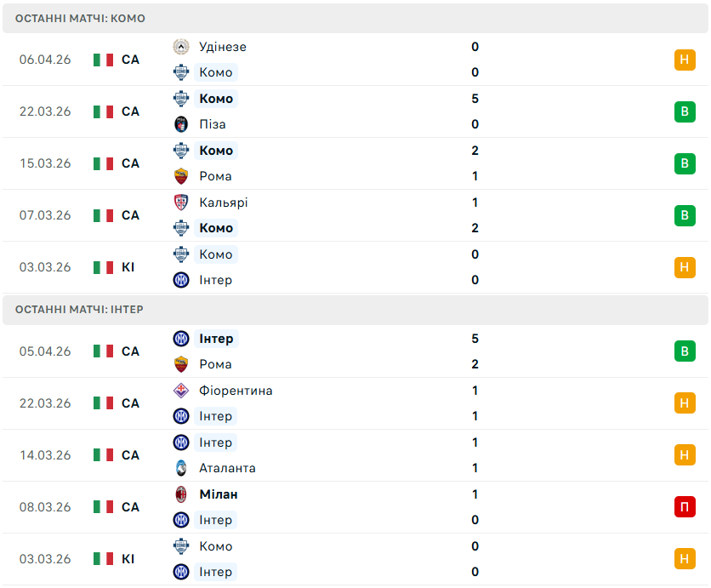Click the Atalanta club crest
Screen dimensions: 711x588
(180, 468)
